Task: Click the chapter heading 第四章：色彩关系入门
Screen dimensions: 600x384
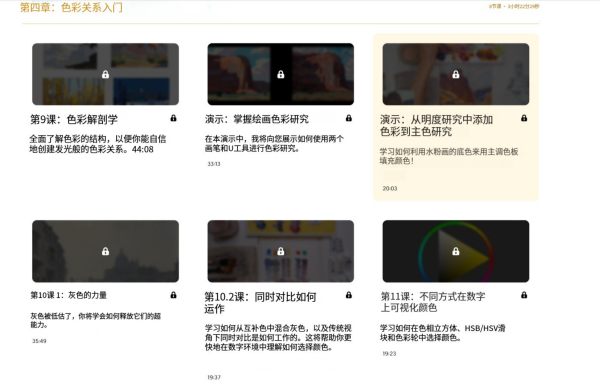Action: [x=71, y=7]
